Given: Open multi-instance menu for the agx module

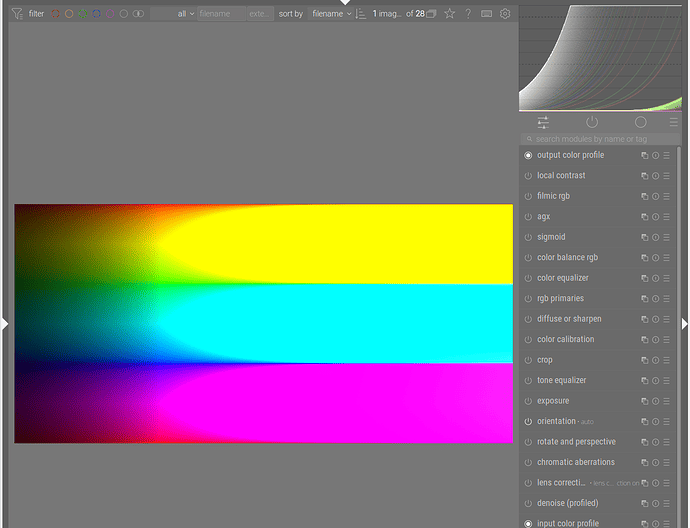Looking at the screenshot, I should point(645,216).
